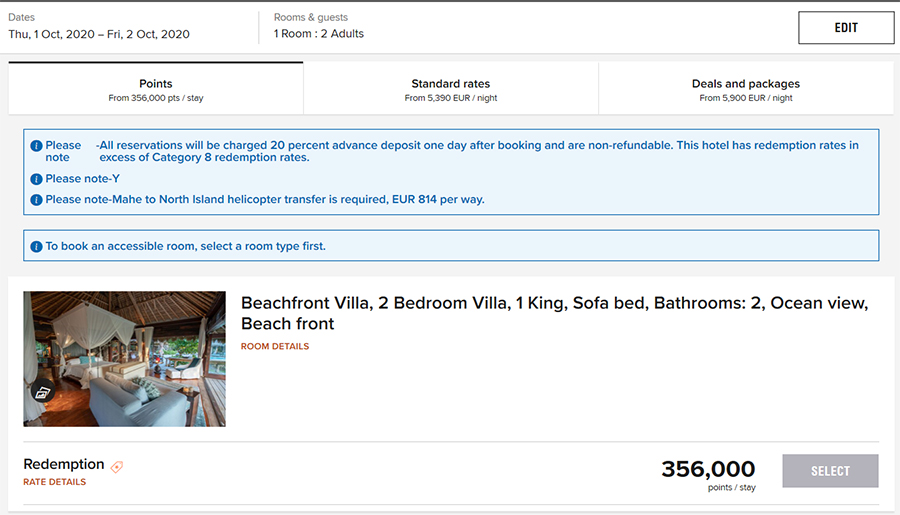Viewport: 900px width, 515px height.
Task: Click the helicopter transfer notice text
Action: point(265,199)
